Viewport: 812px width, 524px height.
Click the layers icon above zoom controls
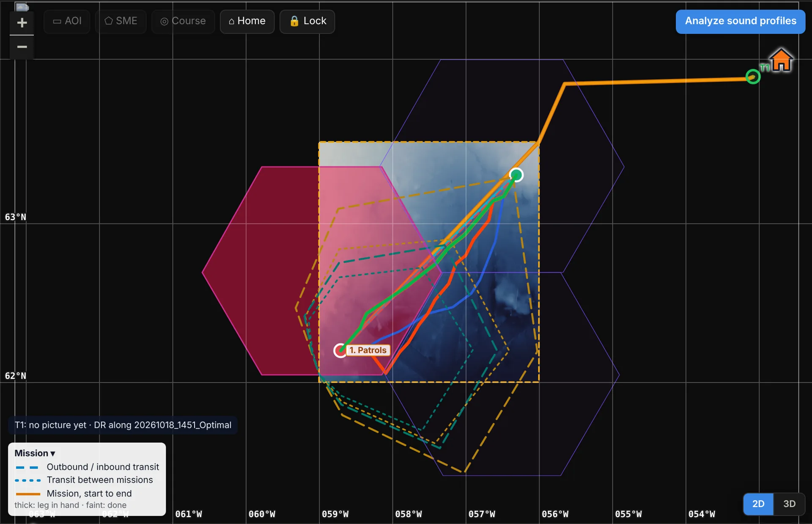pos(22,7)
